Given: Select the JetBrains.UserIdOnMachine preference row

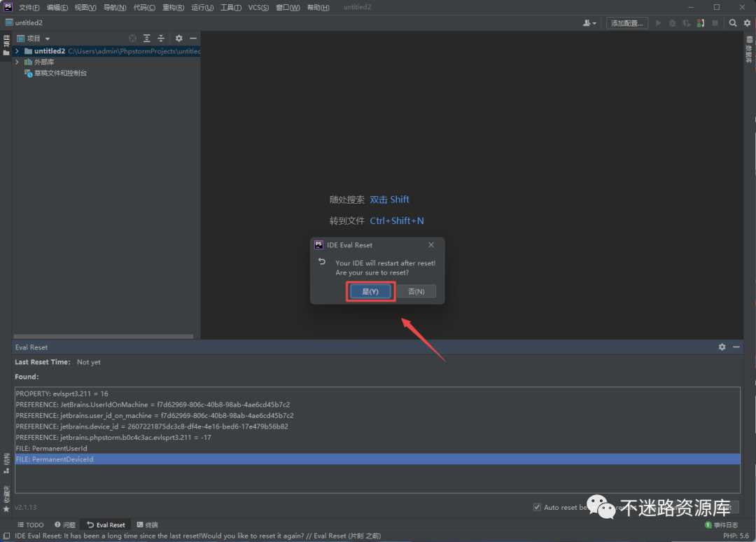Looking at the screenshot, I should coord(377,405).
